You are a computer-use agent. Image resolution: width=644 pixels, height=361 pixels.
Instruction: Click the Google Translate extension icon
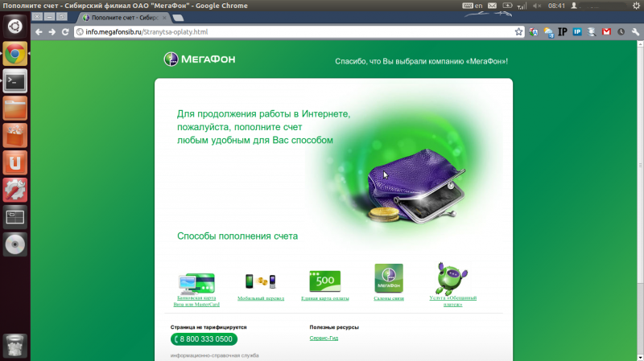pyautogui.click(x=534, y=32)
